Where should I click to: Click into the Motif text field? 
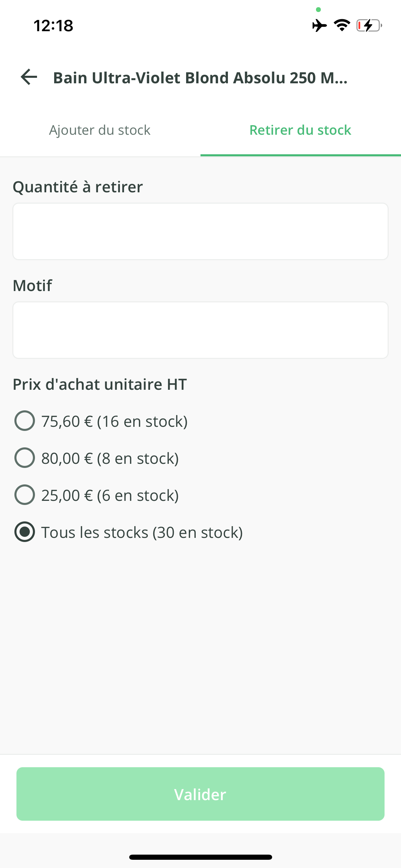click(x=200, y=330)
